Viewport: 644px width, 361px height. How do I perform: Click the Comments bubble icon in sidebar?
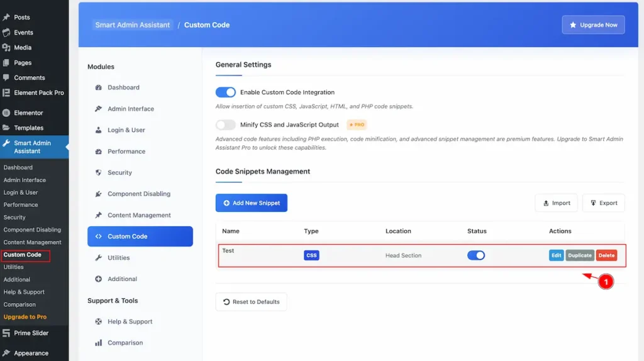6,77
